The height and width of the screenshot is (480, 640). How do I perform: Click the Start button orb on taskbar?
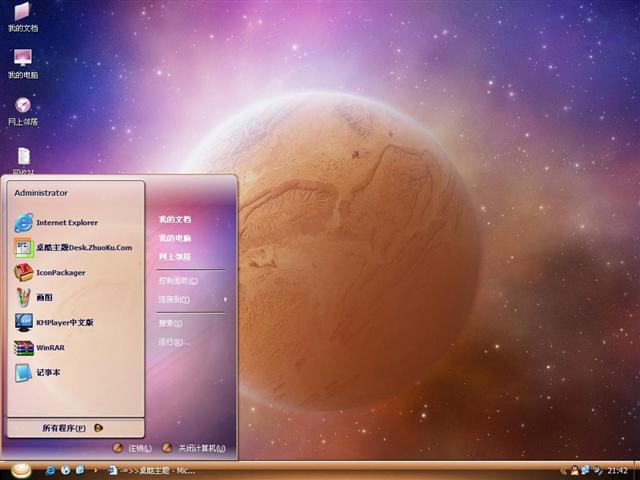coord(22,469)
